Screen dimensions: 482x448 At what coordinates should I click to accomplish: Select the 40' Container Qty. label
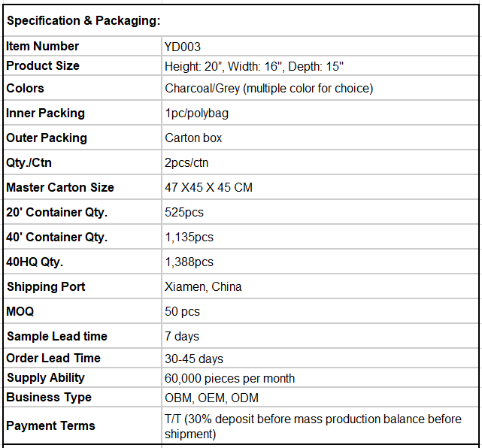point(56,238)
